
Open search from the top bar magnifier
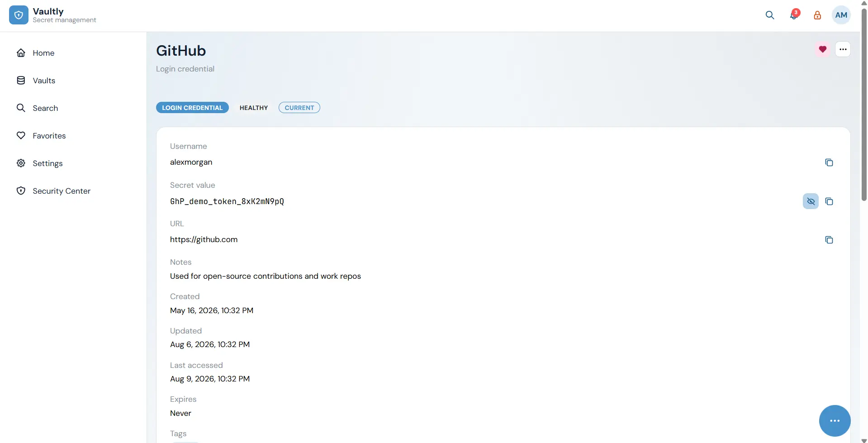coord(770,15)
